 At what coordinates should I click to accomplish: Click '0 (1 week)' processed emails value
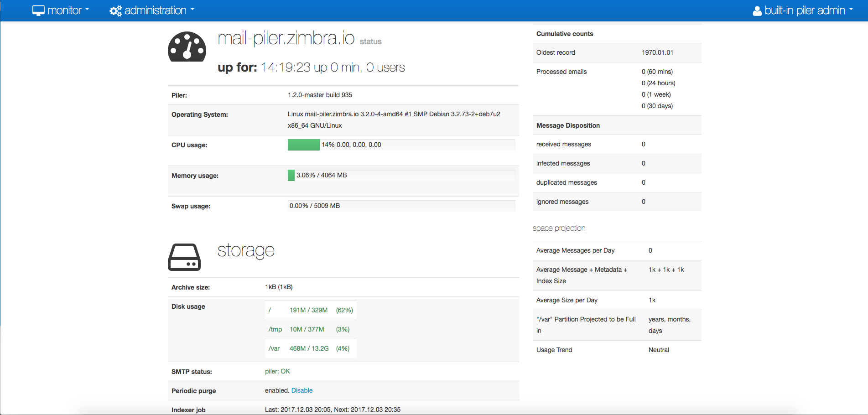click(x=656, y=94)
